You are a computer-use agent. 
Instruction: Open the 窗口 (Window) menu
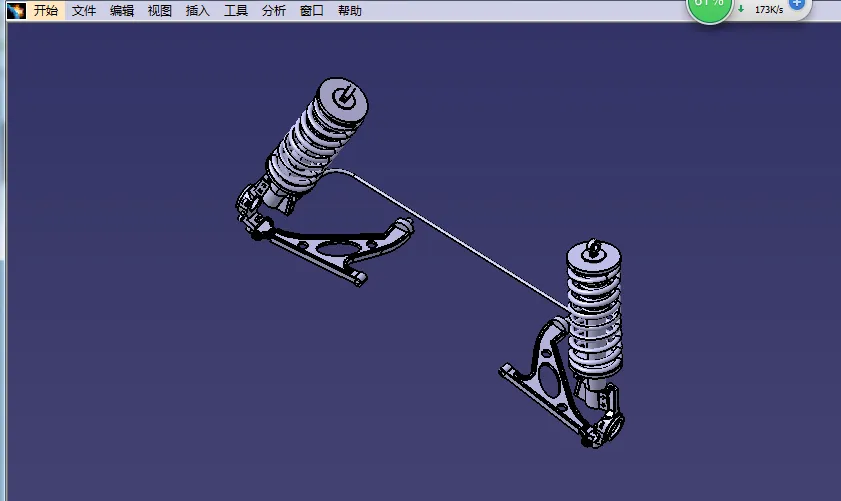(312, 11)
